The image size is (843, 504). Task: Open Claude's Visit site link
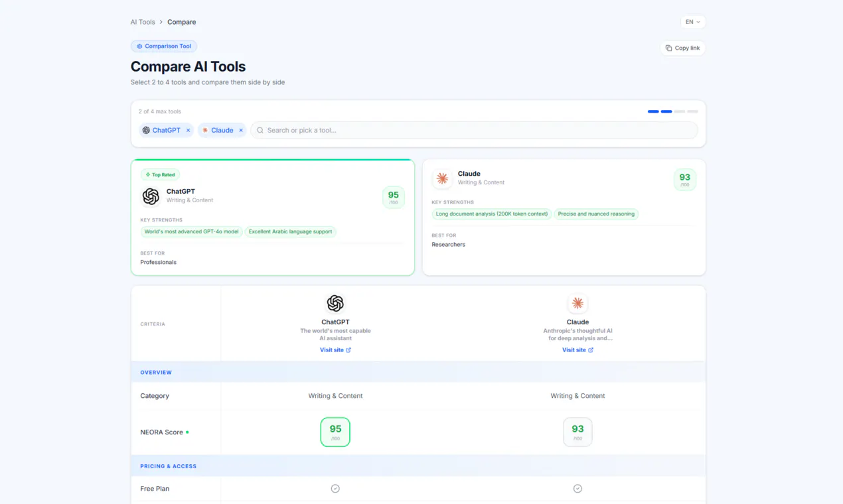coord(577,349)
